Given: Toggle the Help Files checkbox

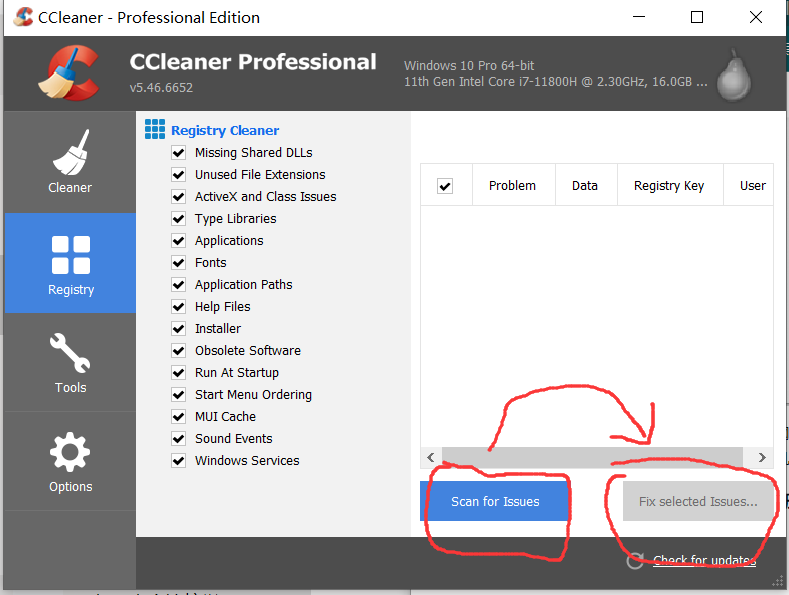Looking at the screenshot, I should (179, 307).
